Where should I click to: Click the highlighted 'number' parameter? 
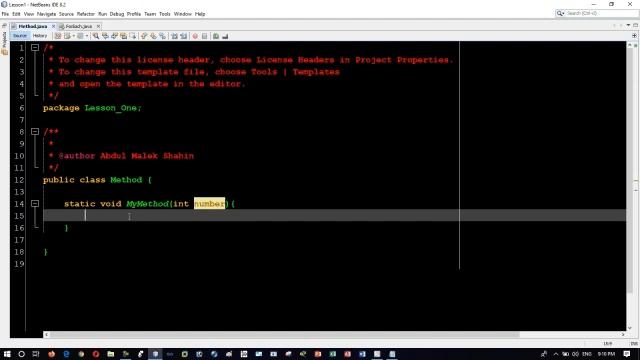click(209, 203)
